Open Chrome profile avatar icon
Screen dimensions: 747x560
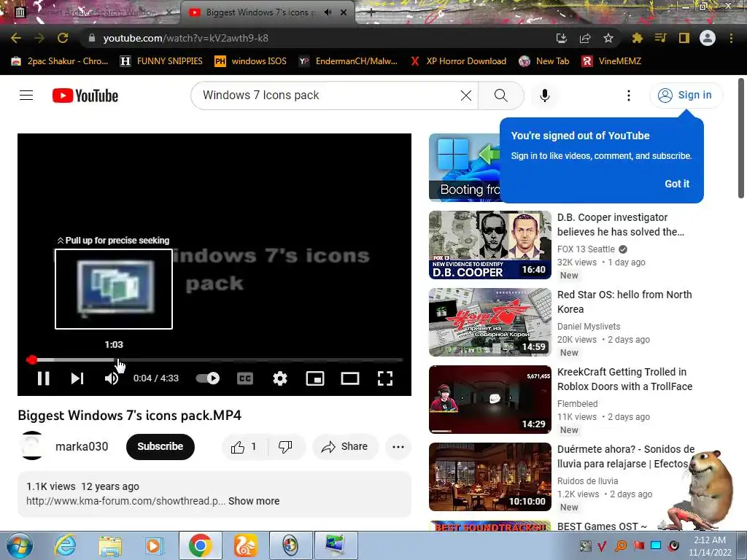click(708, 38)
